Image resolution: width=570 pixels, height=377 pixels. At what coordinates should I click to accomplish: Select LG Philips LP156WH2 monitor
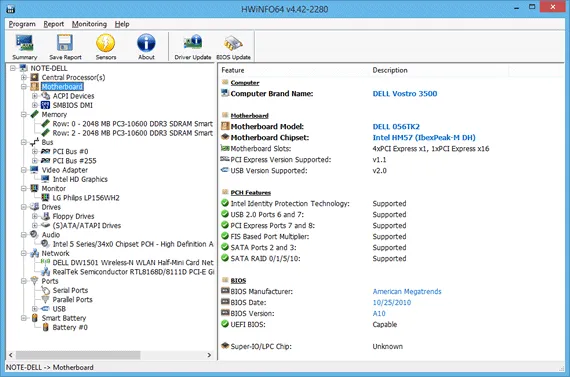tap(86, 198)
